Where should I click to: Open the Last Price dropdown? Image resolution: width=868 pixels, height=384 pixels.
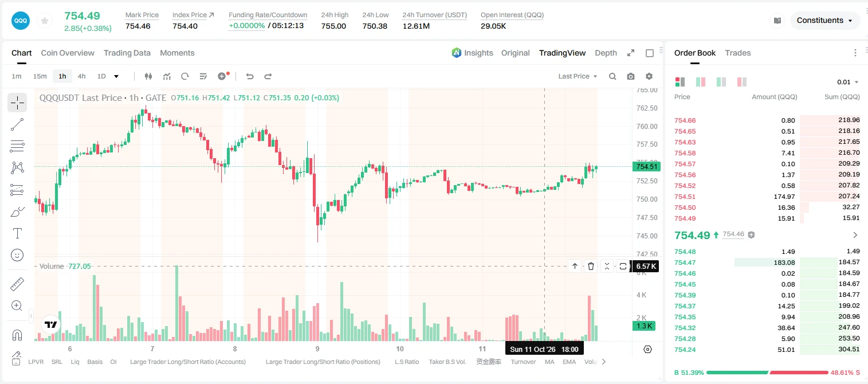(578, 76)
